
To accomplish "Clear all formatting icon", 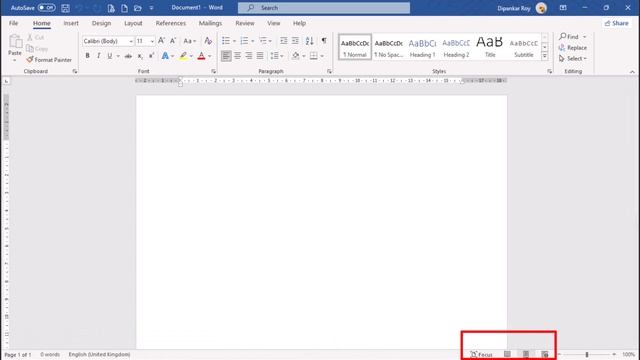I will (208, 40).
